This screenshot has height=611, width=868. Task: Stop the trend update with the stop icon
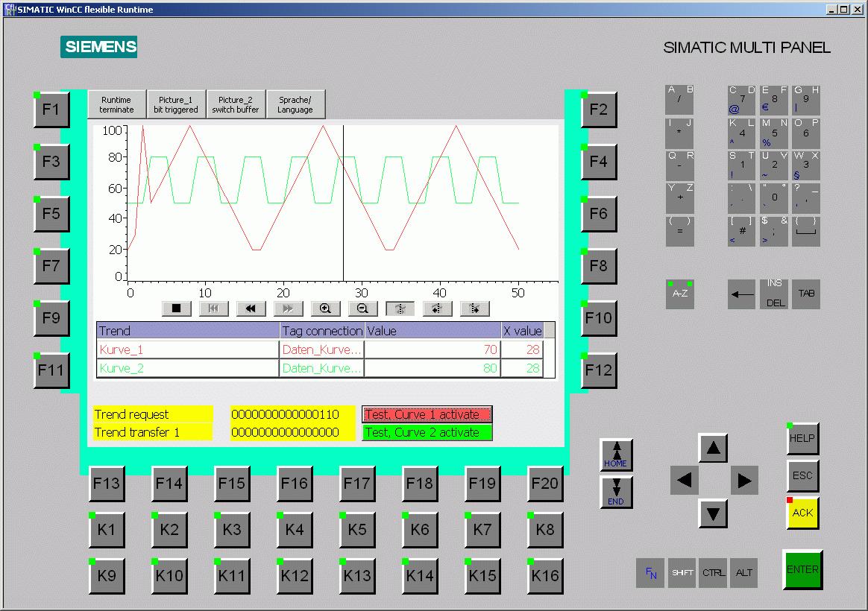pyautogui.click(x=177, y=308)
